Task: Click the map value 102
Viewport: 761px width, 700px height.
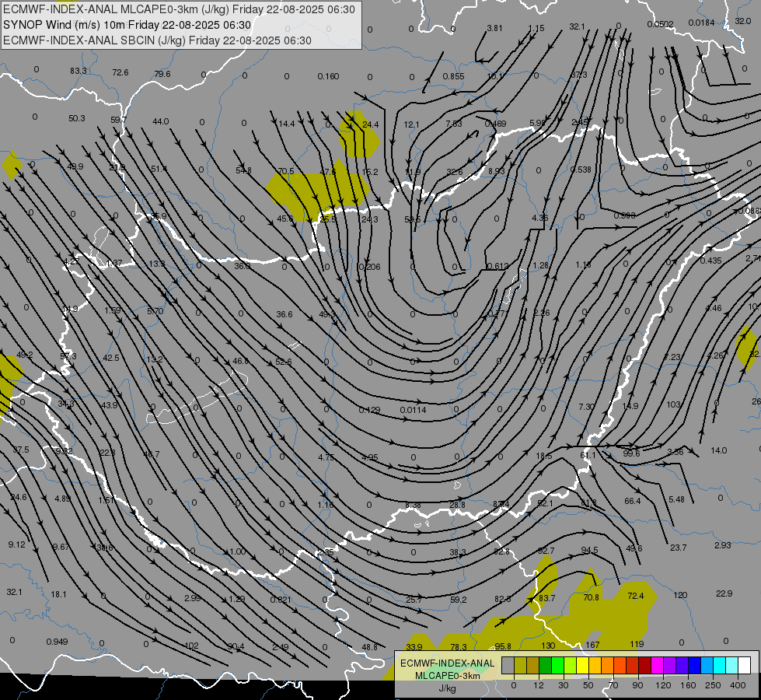Action: point(192,646)
